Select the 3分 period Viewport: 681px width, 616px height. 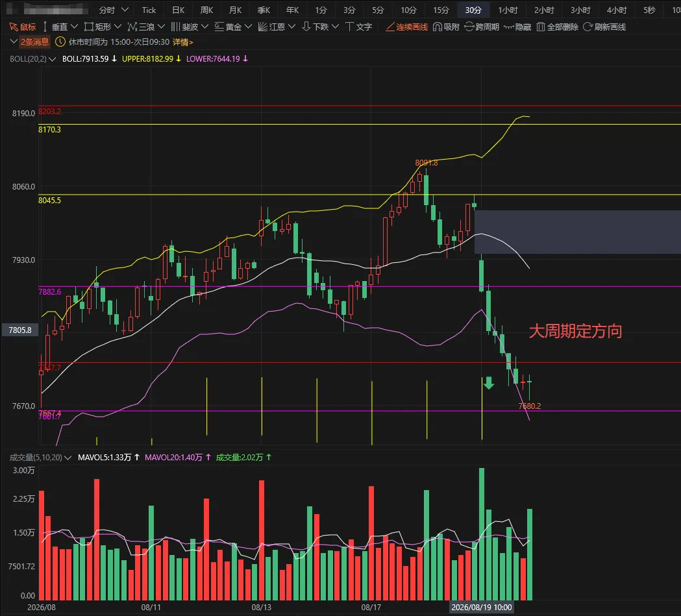tap(350, 10)
